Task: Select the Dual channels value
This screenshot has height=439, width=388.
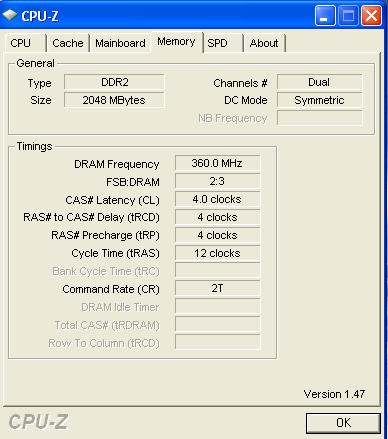Action: [319, 82]
